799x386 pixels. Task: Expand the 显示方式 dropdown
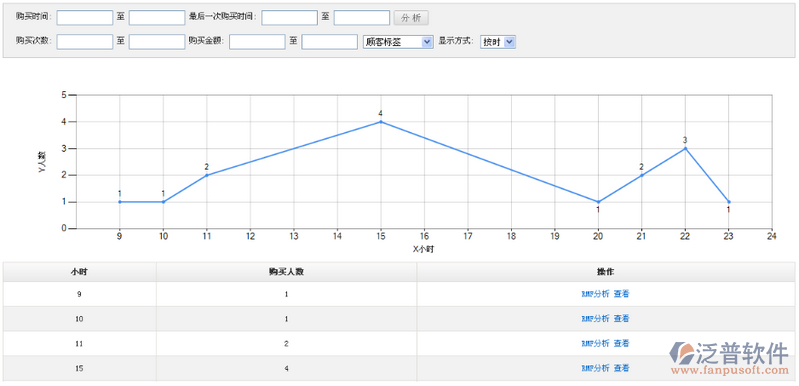(x=498, y=42)
